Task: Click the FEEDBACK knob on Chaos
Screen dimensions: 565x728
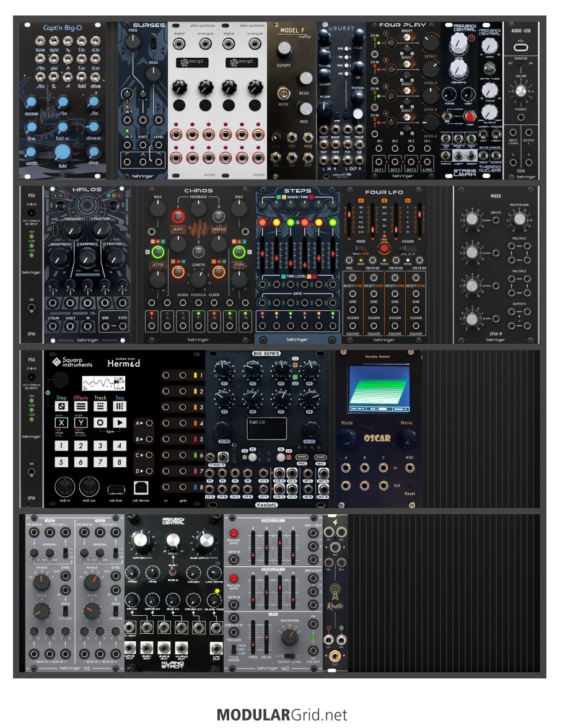Action: (198, 208)
